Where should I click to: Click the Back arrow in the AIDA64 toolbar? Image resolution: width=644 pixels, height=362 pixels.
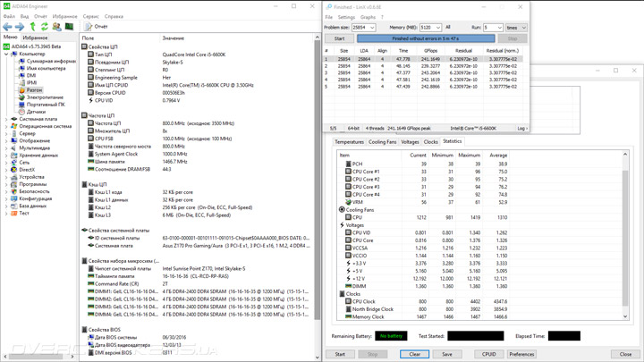coord(7,27)
